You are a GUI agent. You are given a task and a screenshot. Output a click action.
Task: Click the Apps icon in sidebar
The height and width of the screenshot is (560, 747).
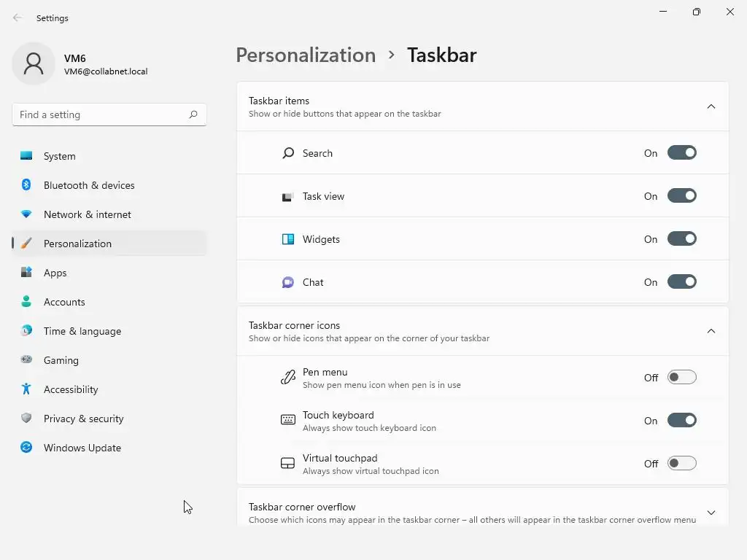[x=26, y=273]
